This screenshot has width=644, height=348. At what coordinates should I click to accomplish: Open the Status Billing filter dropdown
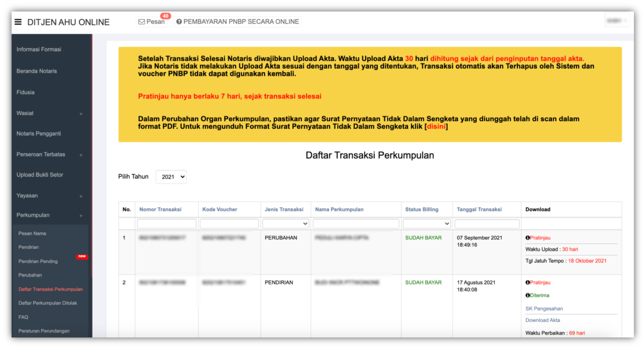[x=426, y=224]
